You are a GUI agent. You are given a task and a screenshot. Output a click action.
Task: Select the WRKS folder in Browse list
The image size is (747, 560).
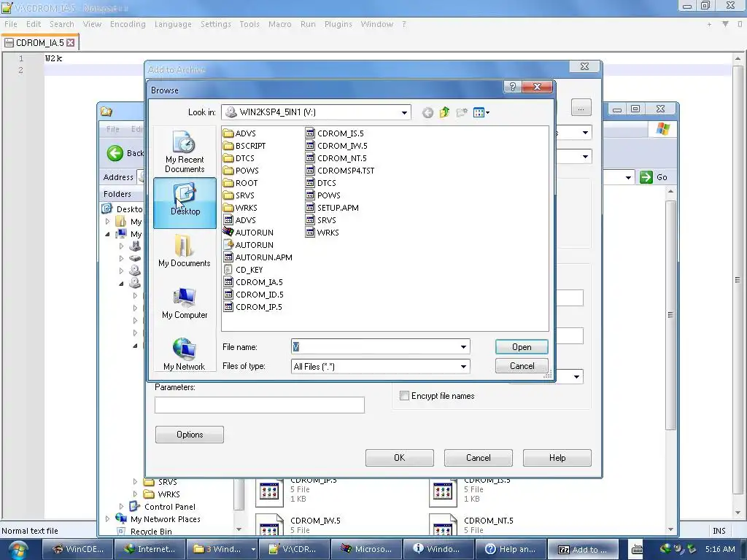tap(240, 208)
